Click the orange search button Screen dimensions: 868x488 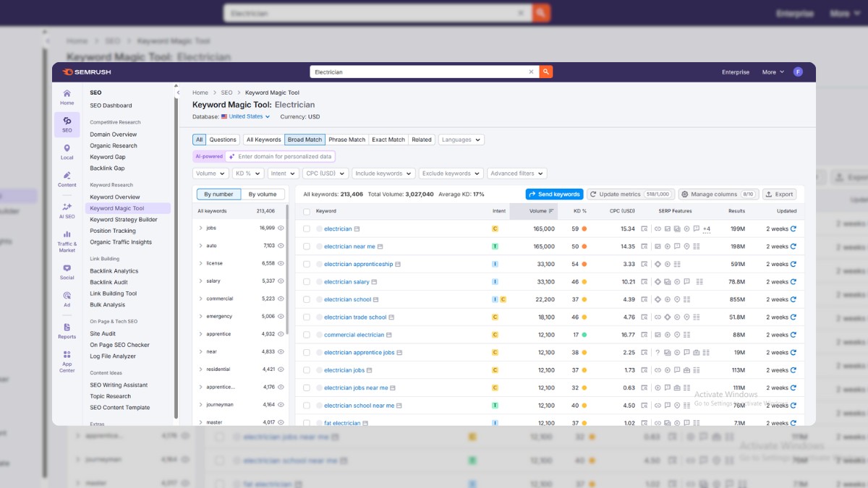click(546, 72)
